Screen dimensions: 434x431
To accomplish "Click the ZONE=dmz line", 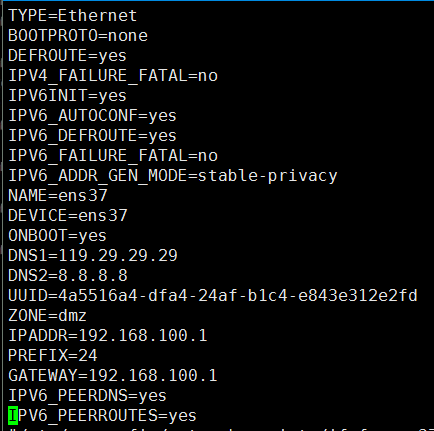I will point(47,316).
